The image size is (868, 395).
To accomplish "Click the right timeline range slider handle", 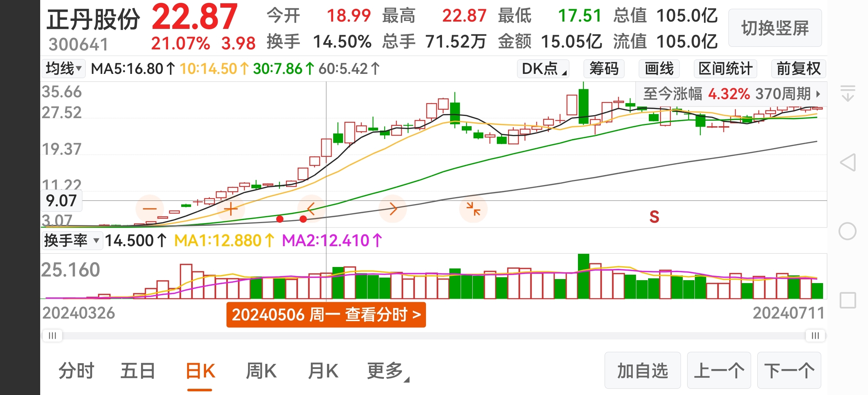I will (x=815, y=336).
